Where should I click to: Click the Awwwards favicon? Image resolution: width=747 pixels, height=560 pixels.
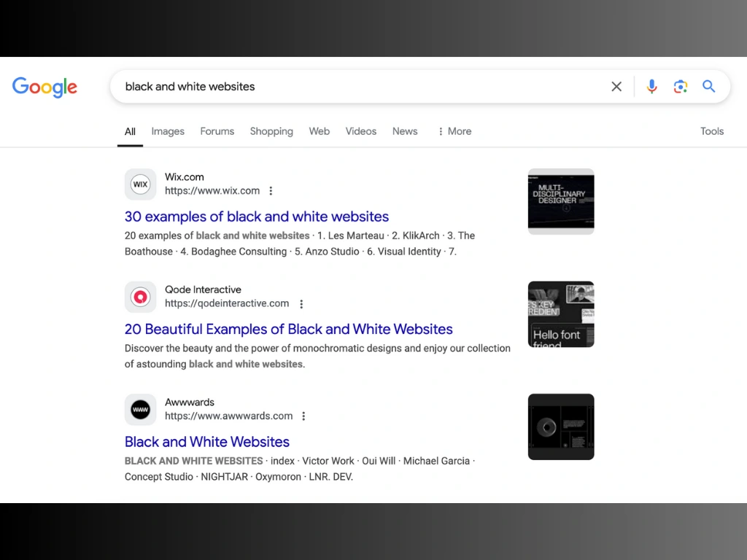[x=141, y=410]
